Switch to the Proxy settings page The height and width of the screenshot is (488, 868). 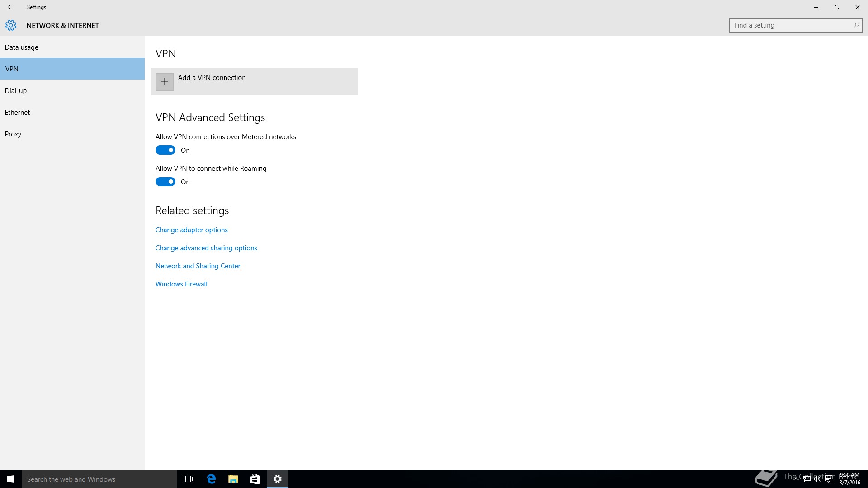[x=13, y=134]
